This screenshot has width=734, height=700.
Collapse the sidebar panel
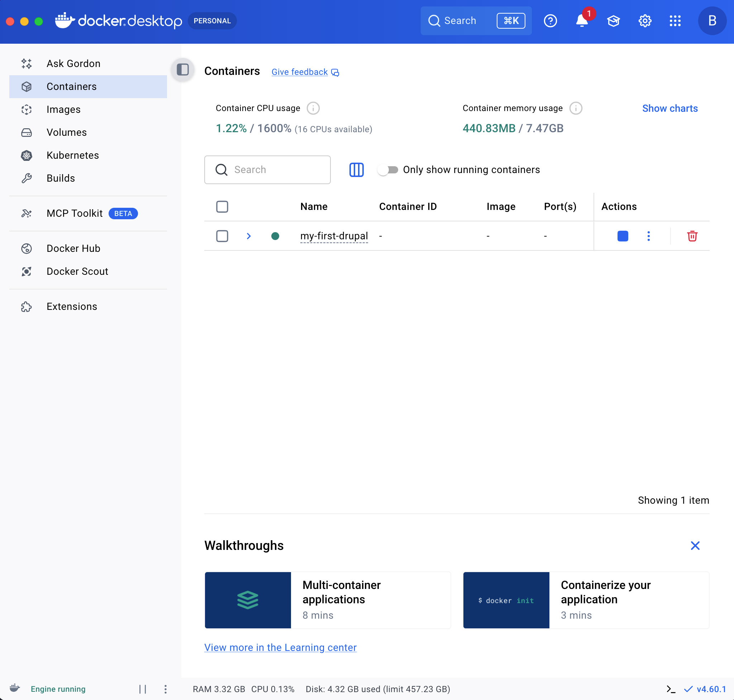tap(182, 69)
